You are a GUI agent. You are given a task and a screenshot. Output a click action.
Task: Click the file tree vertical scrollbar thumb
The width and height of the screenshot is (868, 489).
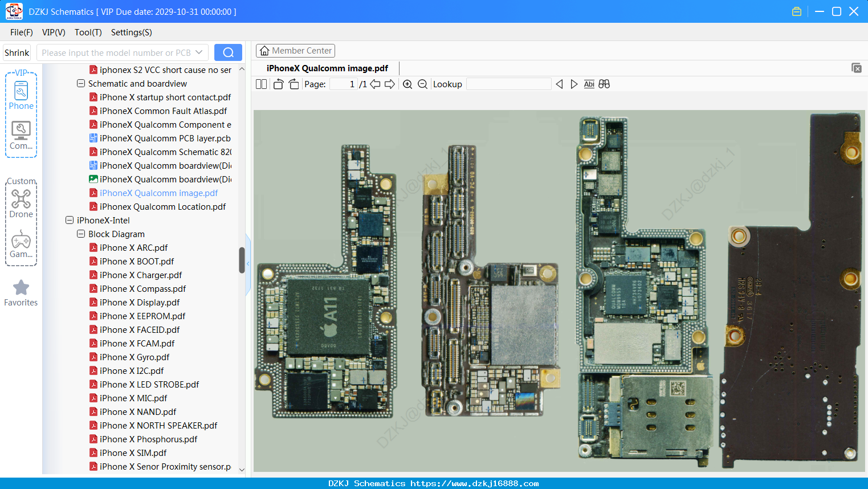(x=242, y=260)
